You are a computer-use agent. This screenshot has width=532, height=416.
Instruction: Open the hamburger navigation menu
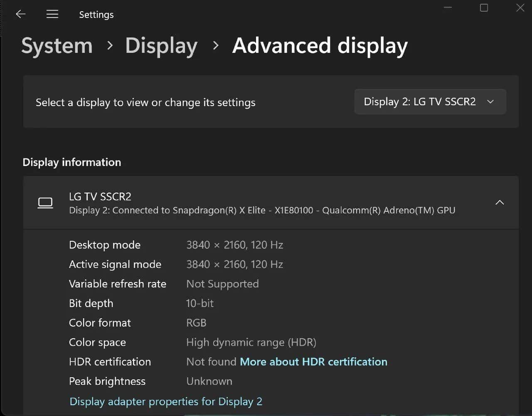pos(52,14)
